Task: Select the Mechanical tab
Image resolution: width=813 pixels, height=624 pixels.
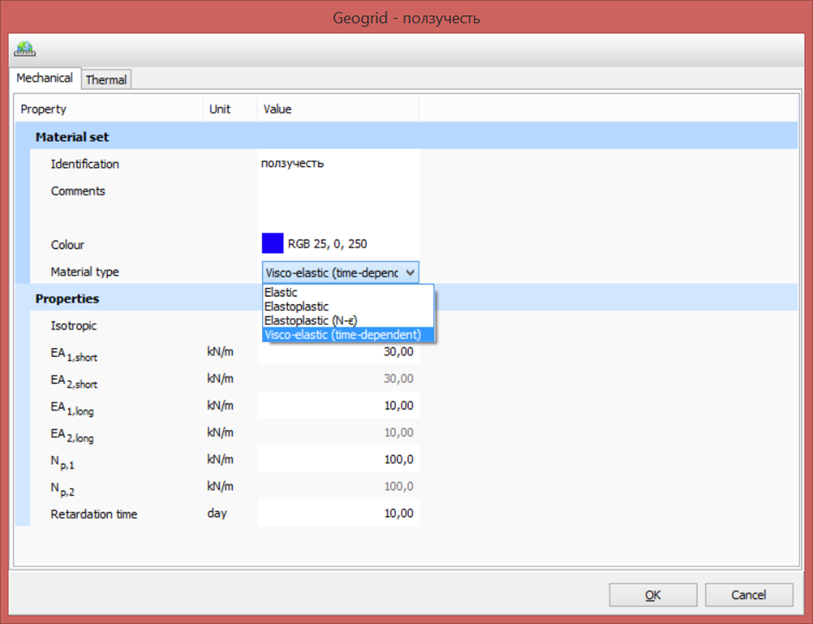Action: 44,78
